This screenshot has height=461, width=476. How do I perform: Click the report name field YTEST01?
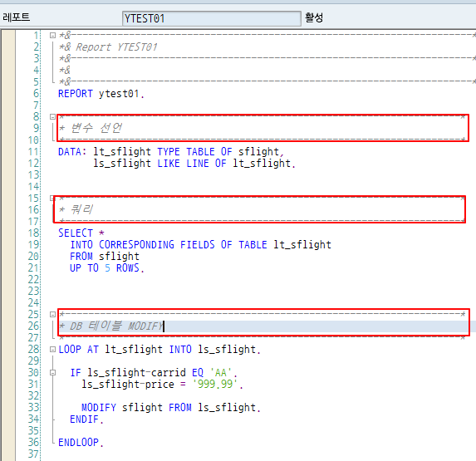click(x=212, y=18)
